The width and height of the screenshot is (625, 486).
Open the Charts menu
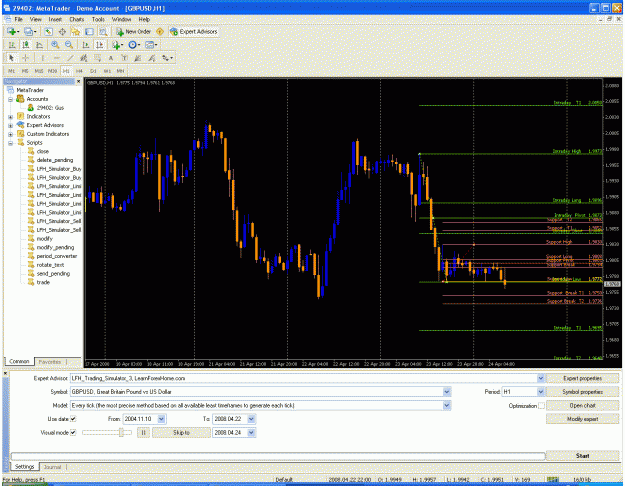(77, 19)
